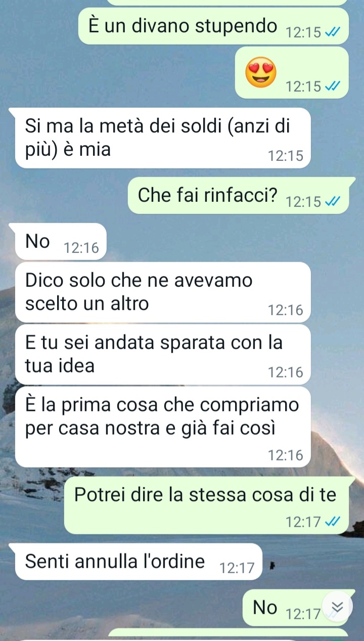Select the sent 'No' message at 12:17

[296, 608]
